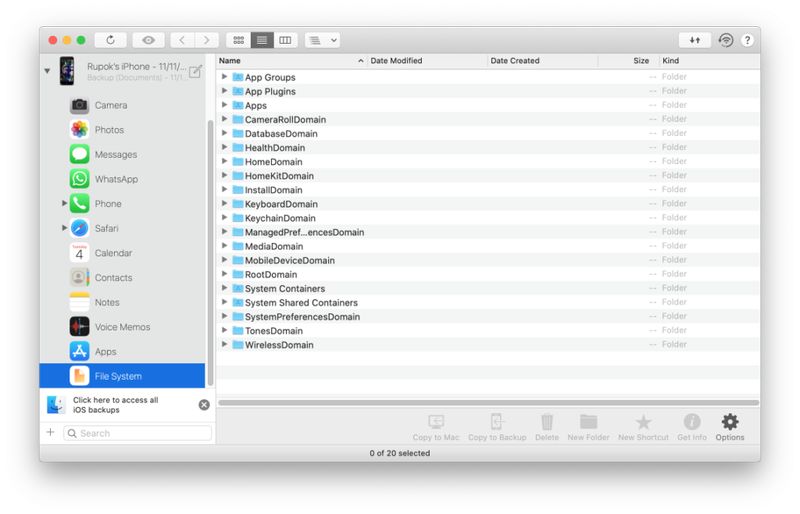Switch to list view
This screenshot has height=514, width=800.
262,40
